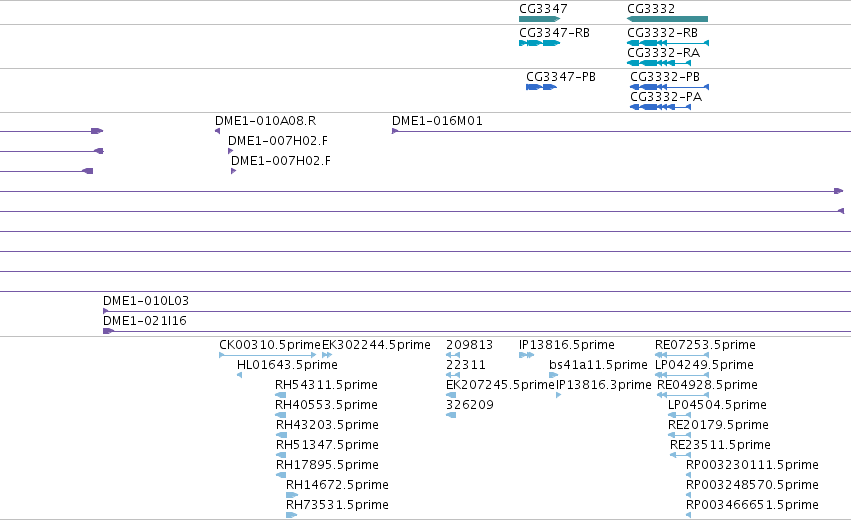Image resolution: width=851 pixels, height=520 pixels.
Task: Select the CK00310.5prime EST span
Action: tap(268, 355)
